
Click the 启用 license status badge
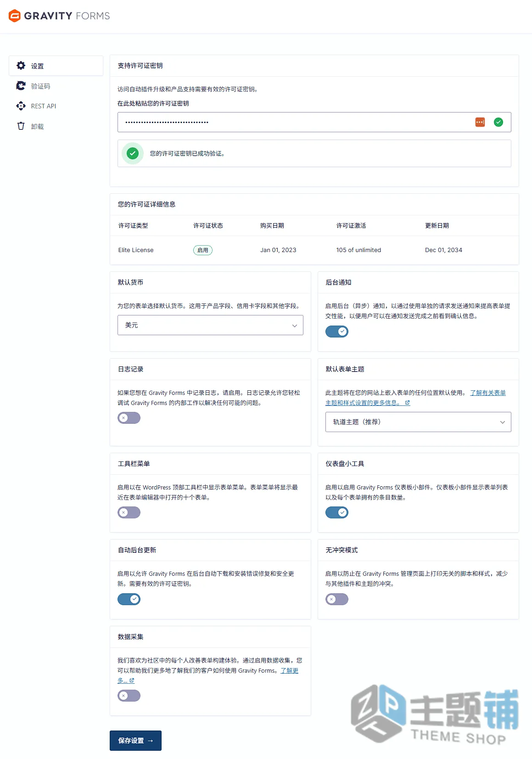(x=203, y=250)
